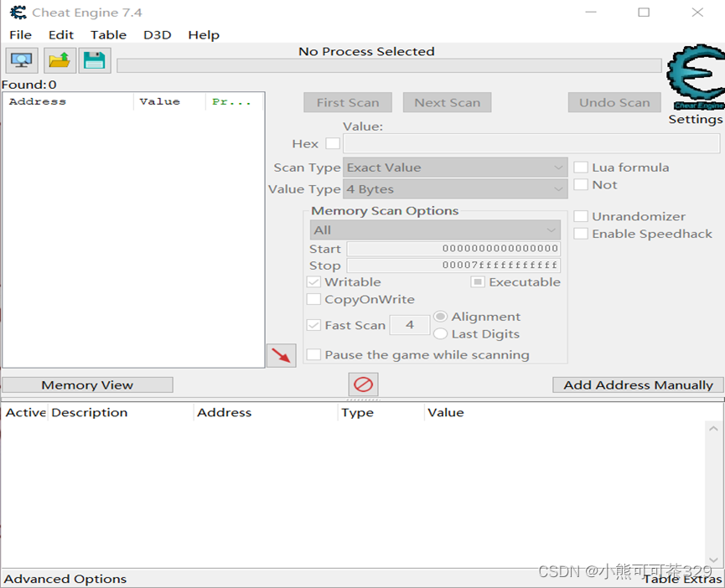Click Add Address Manually

point(638,384)
